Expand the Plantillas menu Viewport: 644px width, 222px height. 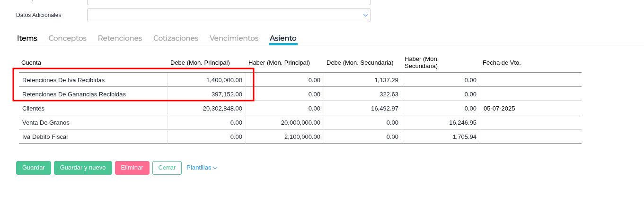click(x=202, y=168)
